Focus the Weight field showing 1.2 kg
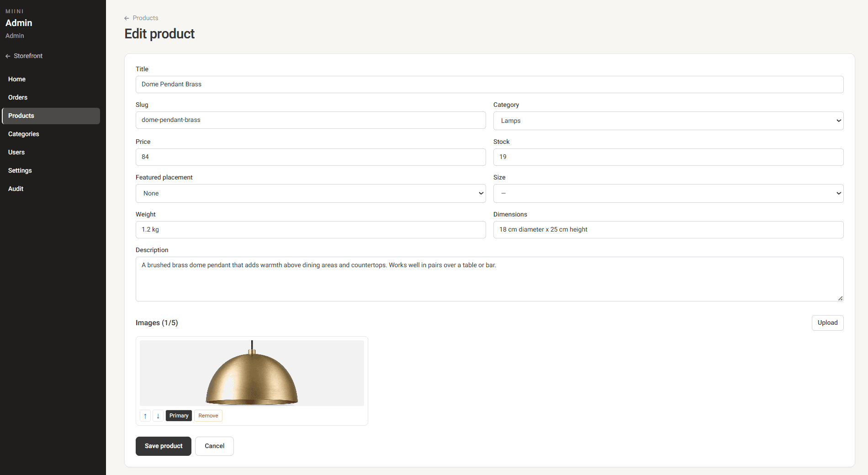This screenshot has width=868, height=475. 311,230
